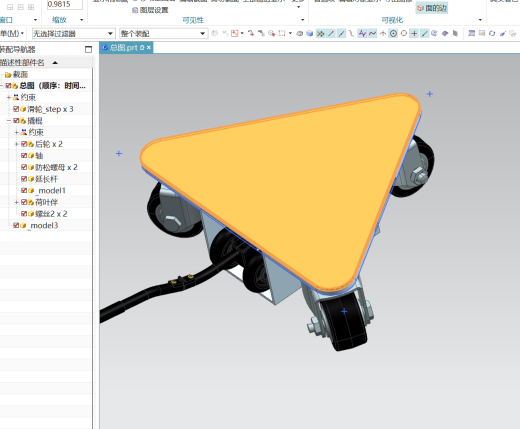Switch to the 总图.prt document tab
This screenshot has width=520, height=429.
pos(123,48)
